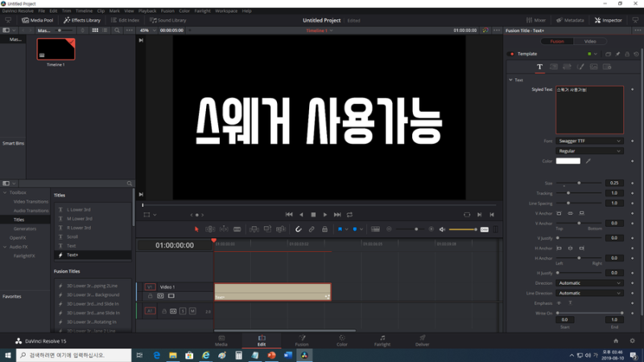
Task: Select the Text+ clip on Video 1
Action: pyautogui.click(x=273, y=292)
